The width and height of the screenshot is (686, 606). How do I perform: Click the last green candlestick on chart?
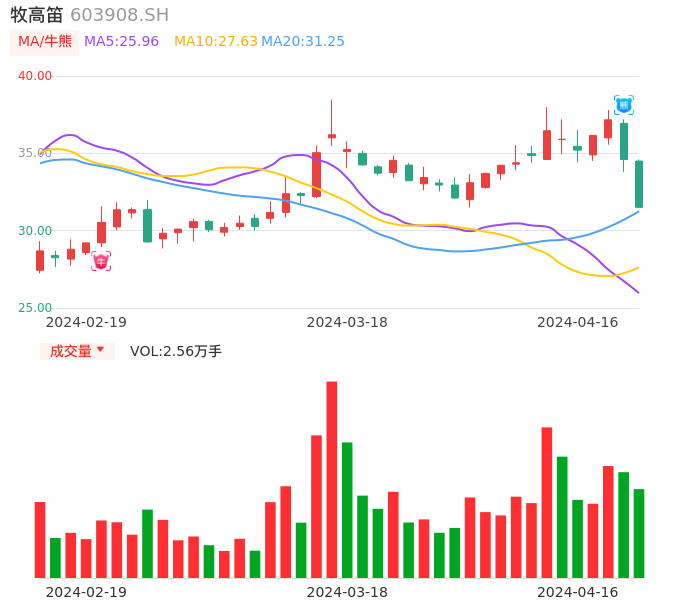639,184
